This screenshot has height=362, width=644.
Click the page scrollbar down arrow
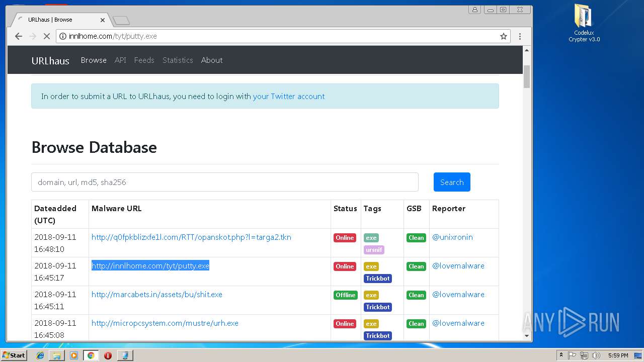point(527,336)
